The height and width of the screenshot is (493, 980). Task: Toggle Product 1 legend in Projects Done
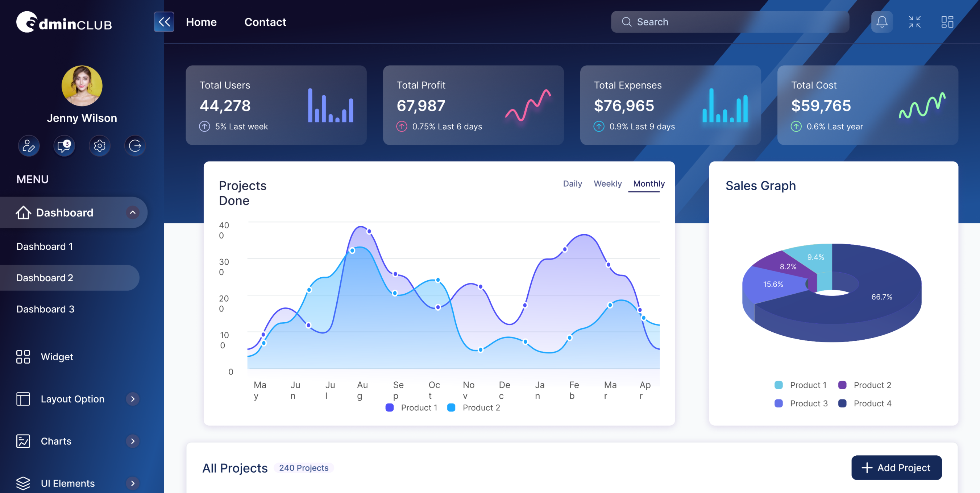point(411,407)
